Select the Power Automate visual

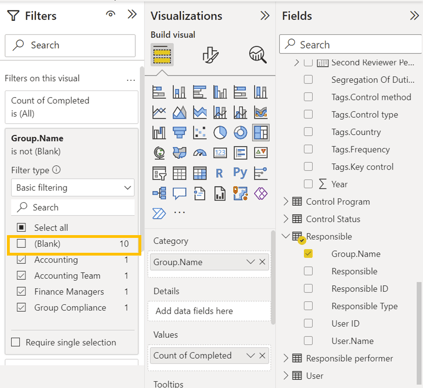click(159, 213)
